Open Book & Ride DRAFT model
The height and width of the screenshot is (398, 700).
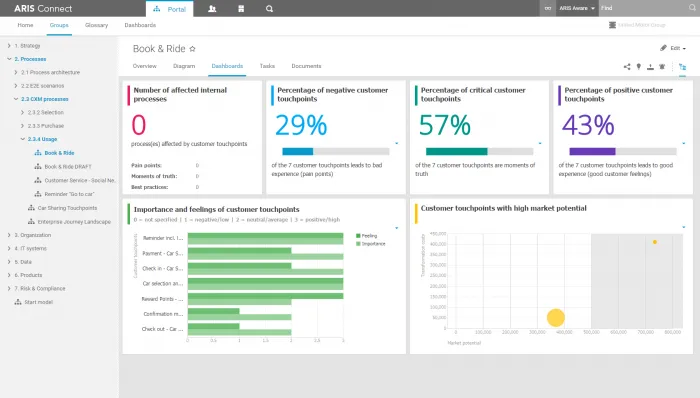pos(68,166)
